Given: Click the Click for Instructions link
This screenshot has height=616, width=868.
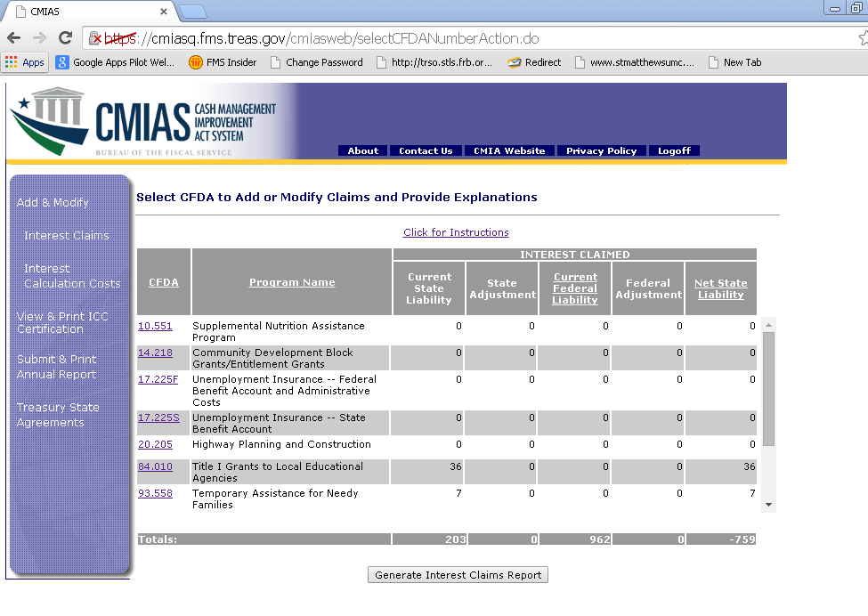Looking at the screenshot, I should [456, 232].
